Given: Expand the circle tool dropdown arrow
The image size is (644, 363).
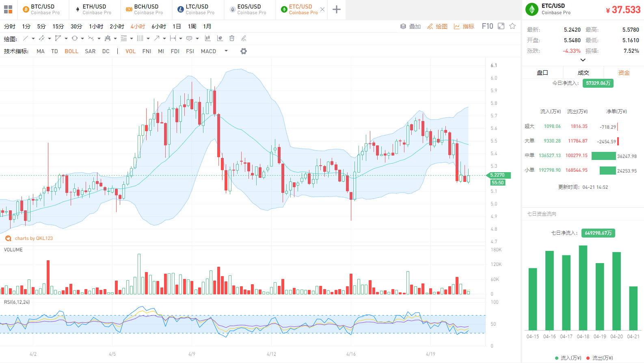Looking at the screenshot, I should pos(82,39).
